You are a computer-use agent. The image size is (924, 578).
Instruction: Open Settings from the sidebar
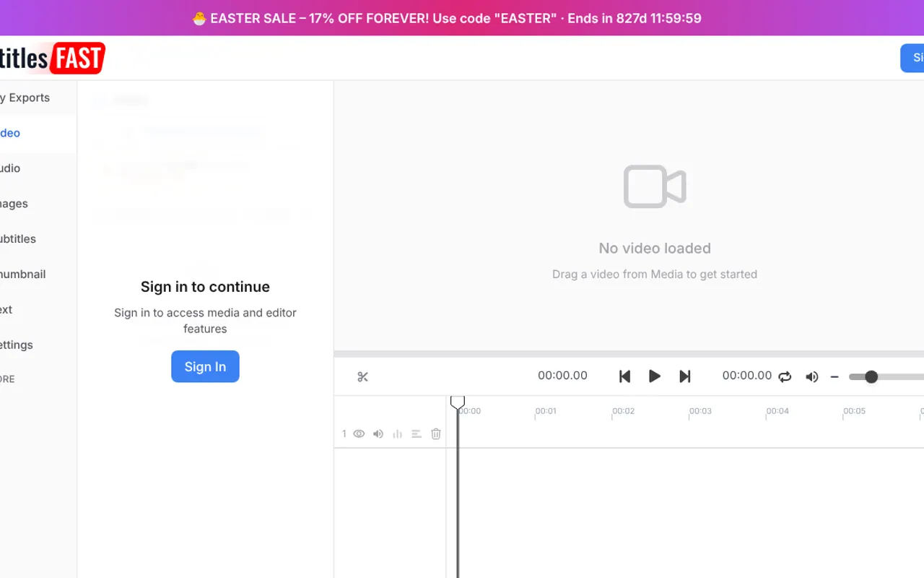click(17, 345)
